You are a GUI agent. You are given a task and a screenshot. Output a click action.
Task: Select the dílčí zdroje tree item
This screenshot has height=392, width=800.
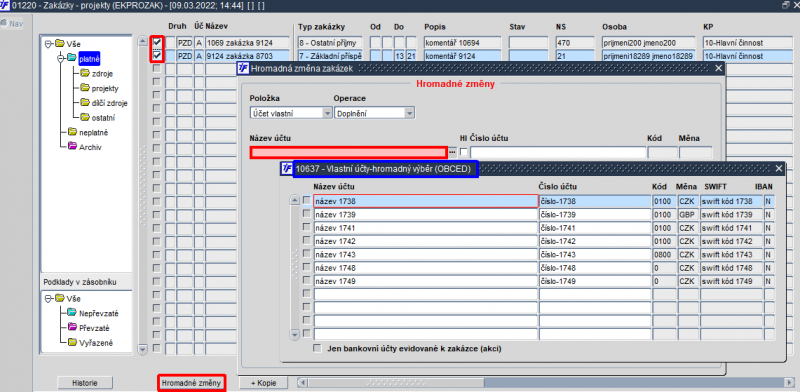click(104, 103)
